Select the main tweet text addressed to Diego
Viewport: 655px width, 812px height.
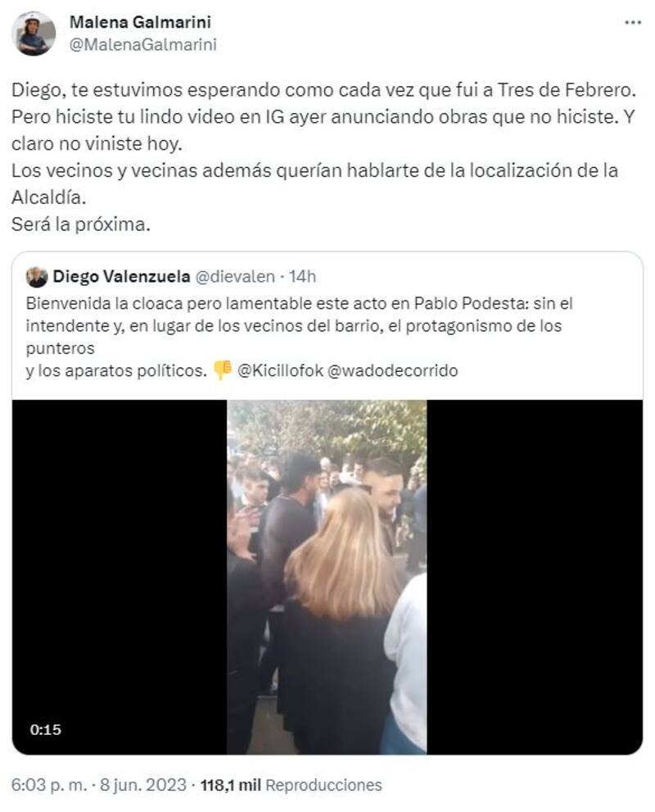pos(323,157)
